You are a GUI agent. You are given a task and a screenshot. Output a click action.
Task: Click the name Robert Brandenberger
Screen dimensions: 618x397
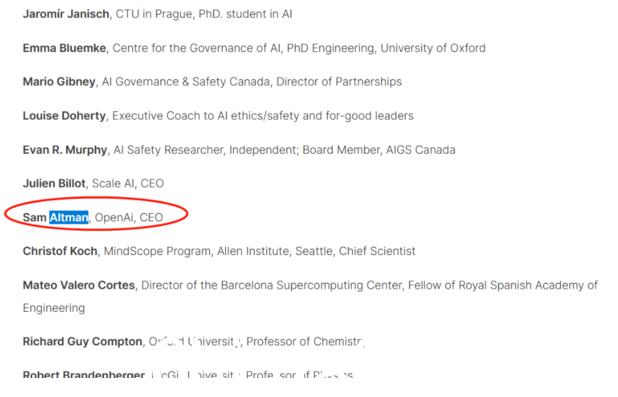(84, 375)
